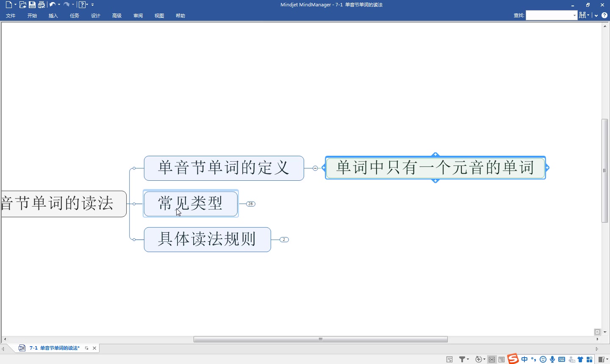This screenshot has height=364, width=610.
Task: Close the 7-1 单音节单词的读法 document tab
Action: [x=94, y=348]
